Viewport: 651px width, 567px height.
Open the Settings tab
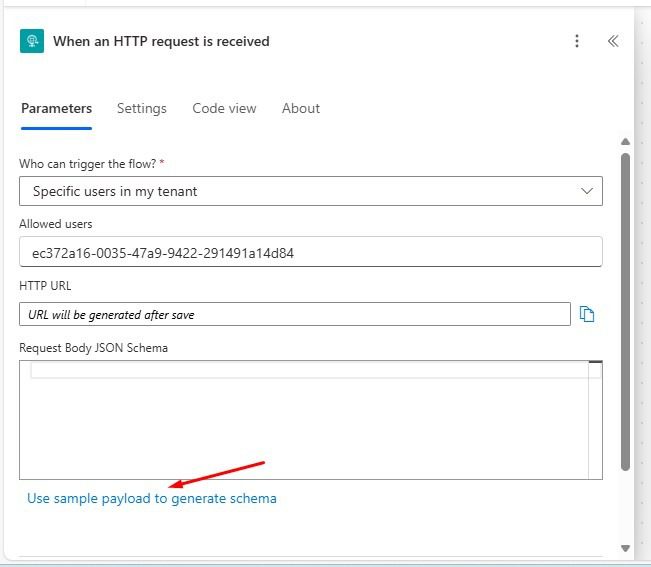click(141, 108)
